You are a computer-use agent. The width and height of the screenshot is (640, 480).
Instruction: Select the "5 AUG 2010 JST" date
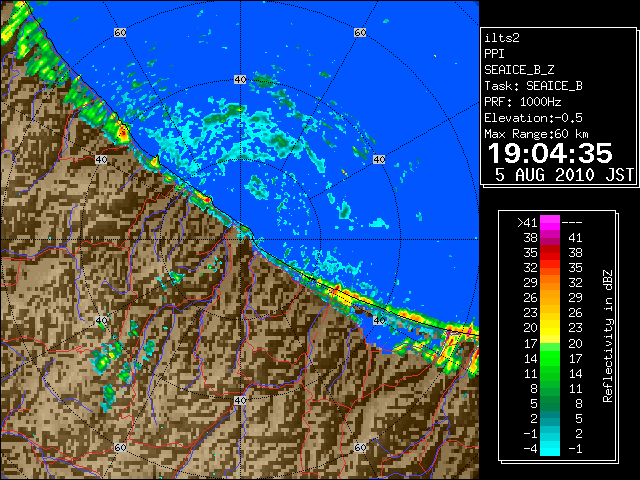(564, 175)
